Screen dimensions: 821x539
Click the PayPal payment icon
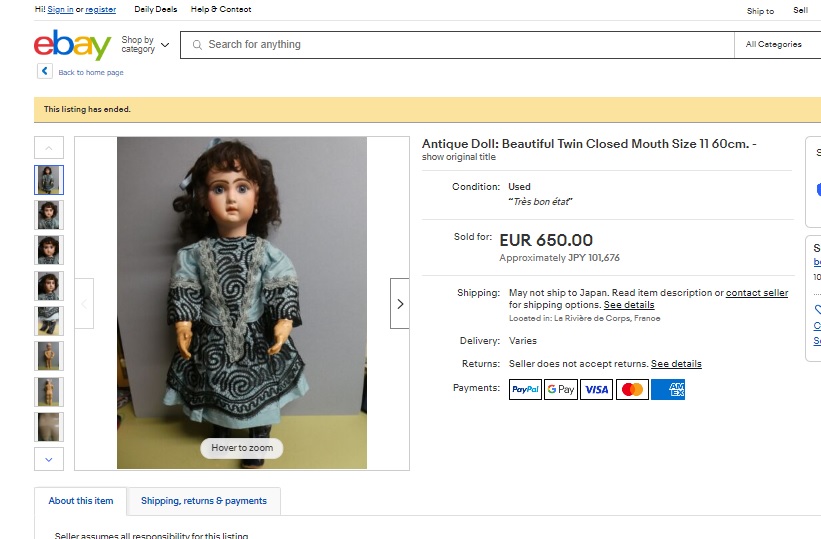[525, 389]
